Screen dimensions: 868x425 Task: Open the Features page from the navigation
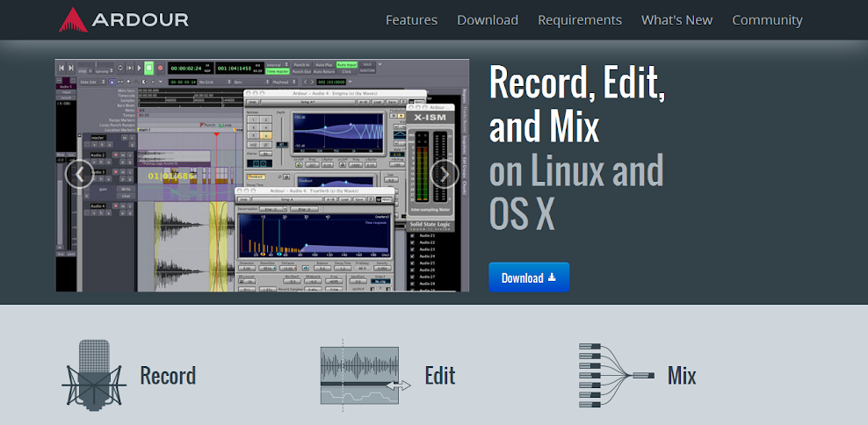411,20
